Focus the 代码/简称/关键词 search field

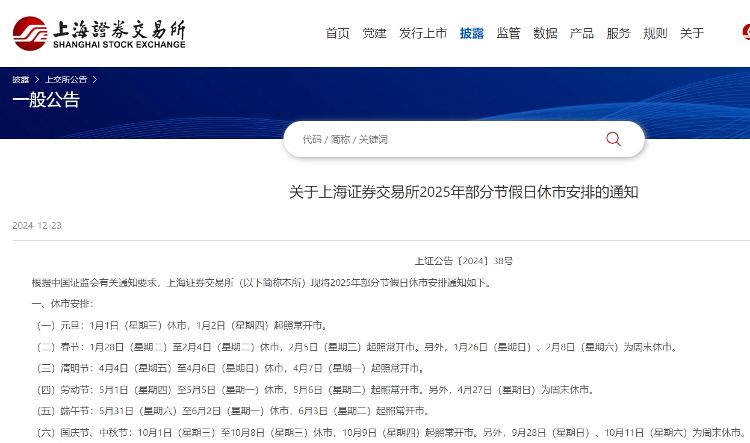pyautogui.click(x=445, y=139)
